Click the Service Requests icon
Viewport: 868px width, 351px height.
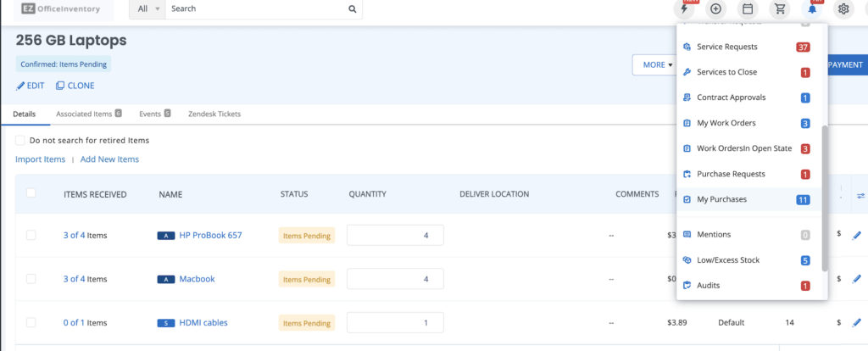(687, 47)
